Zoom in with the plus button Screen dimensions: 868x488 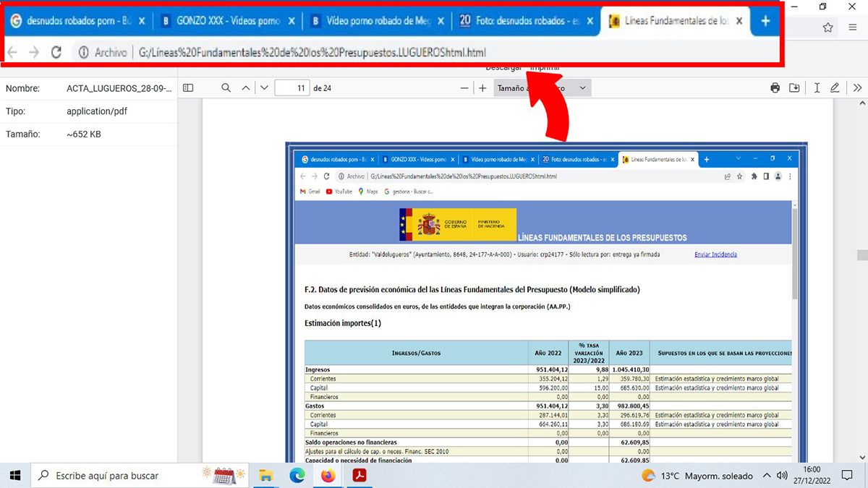pos(482,88)
